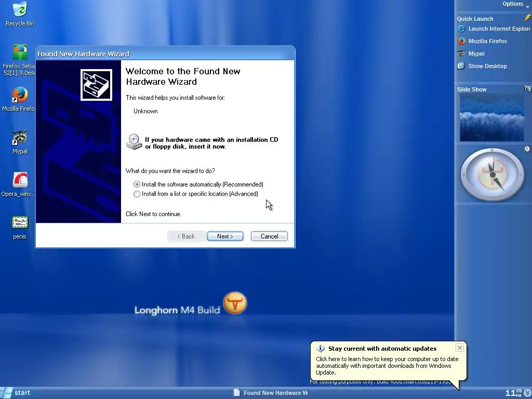
Task: Click the Quick Launch section header
Action: (x=475, y=19)
